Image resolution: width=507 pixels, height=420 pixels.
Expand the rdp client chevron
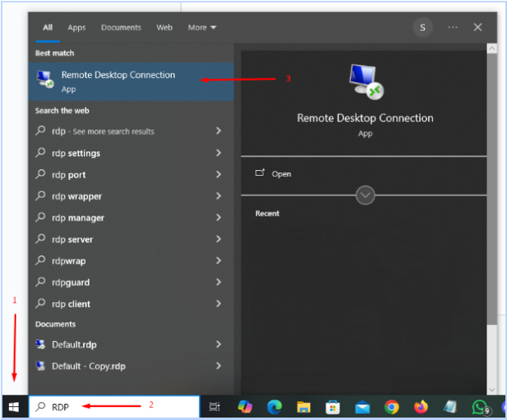(219, 304)
